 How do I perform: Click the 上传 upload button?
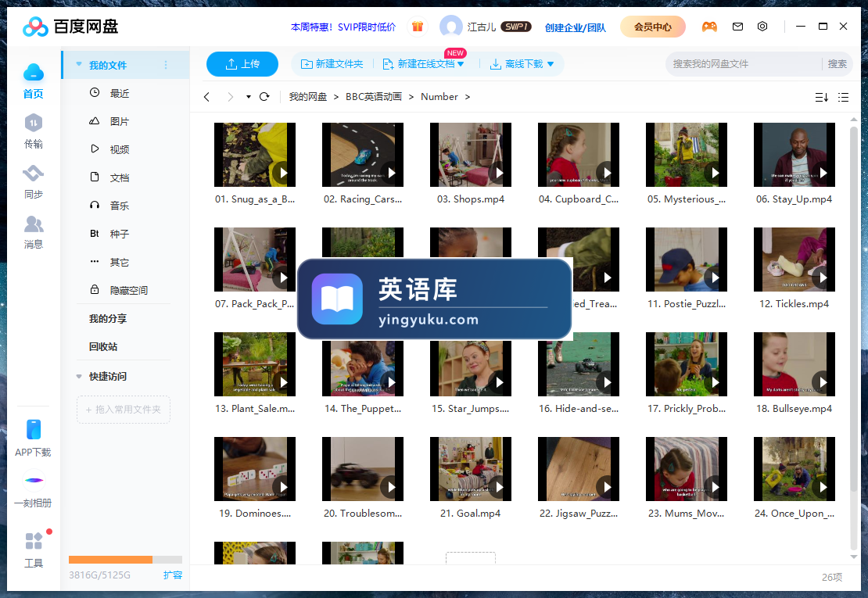click(x=242, y=64)
